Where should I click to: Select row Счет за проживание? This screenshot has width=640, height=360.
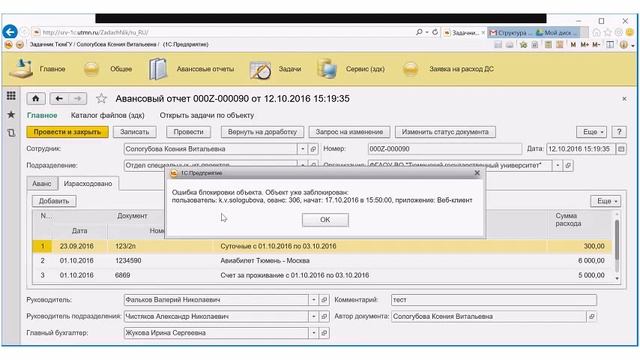322,275
